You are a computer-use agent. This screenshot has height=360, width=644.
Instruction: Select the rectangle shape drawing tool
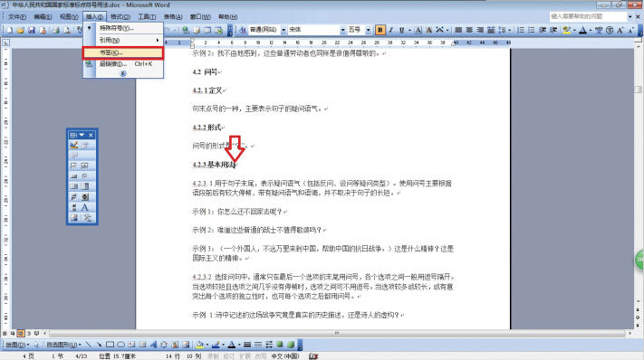coord(111,345)
